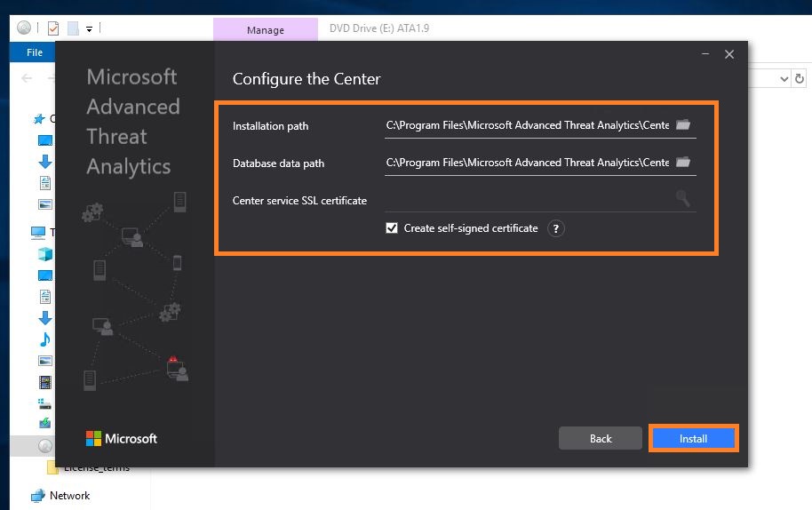Select Quick access star in navigation pane
Viewport: 812px width, 510px height.
pyautogui.click(x=39, y=119)
